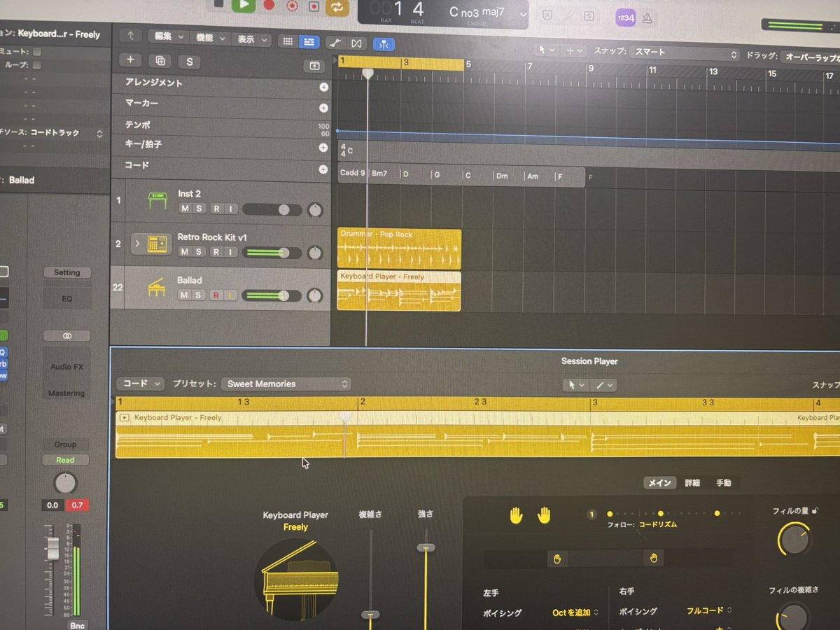This screenshot has height=630, width=840.
Task: Select the Inst 2 keyboard track icon
Action: (157, 200)
